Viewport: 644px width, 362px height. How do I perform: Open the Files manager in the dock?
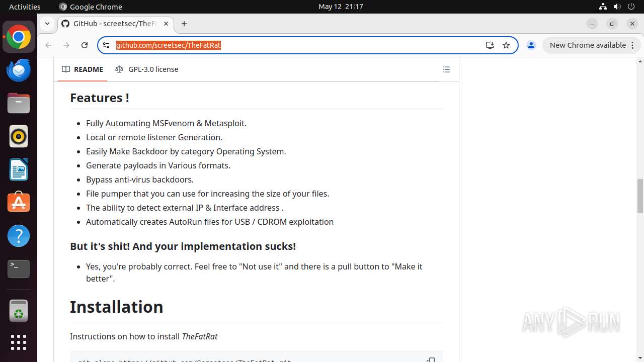(19, 104)
